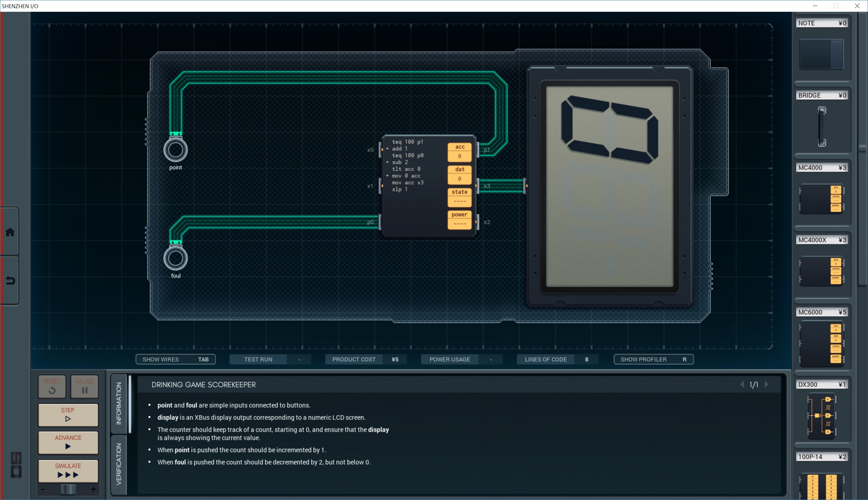Start simulation with the Simulate button

(68, 470)
